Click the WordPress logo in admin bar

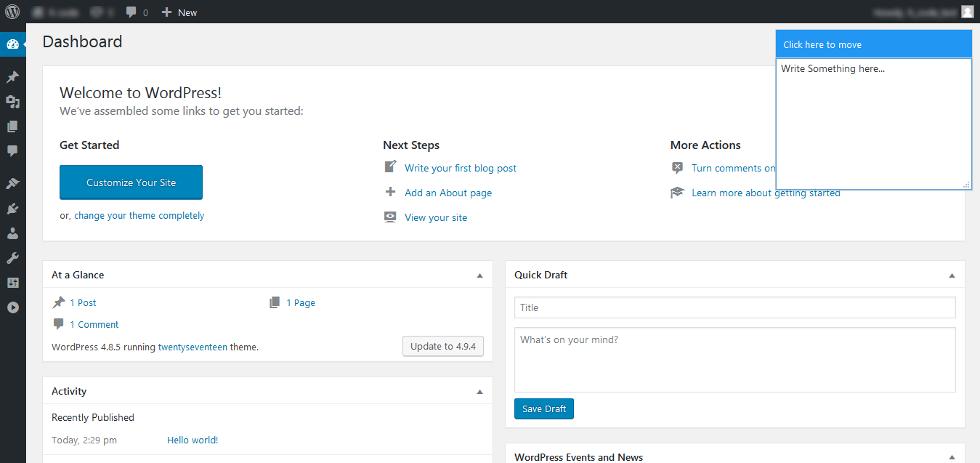(x=12, y=12)
